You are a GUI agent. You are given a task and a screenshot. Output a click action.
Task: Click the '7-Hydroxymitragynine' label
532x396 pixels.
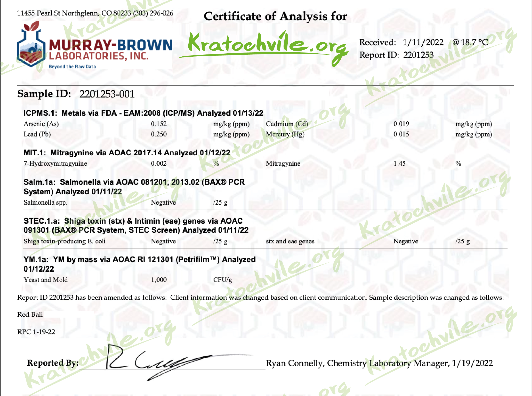pos(55,164)
